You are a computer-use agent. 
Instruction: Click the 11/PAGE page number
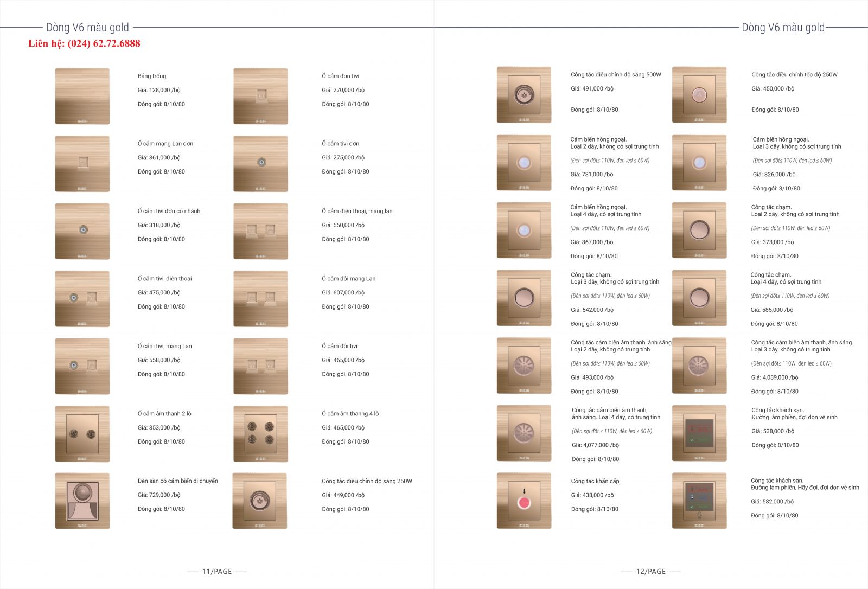pos(216,571)
